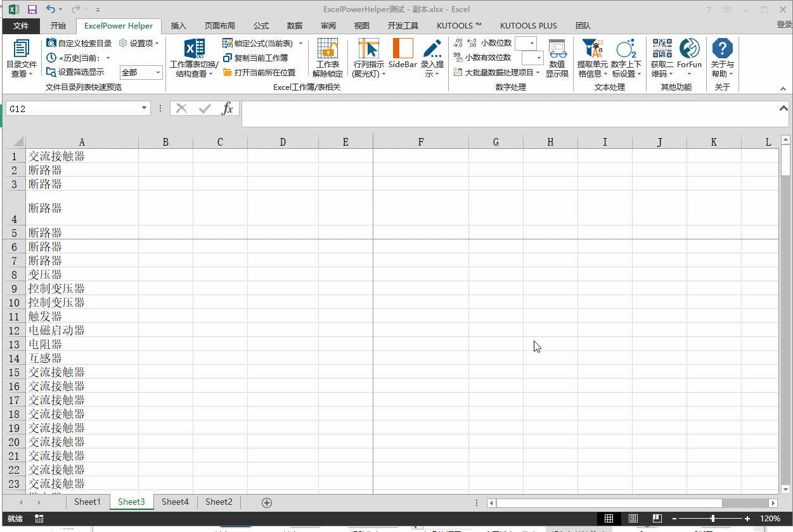Switch to Normal view in status bar

[609, 519]
